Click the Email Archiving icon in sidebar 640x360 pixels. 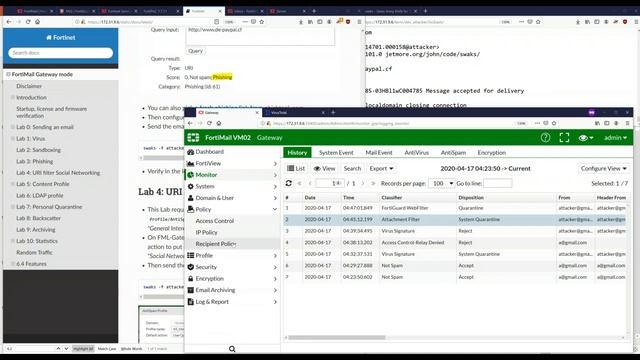pyautogui.click(x=191, y=290)
